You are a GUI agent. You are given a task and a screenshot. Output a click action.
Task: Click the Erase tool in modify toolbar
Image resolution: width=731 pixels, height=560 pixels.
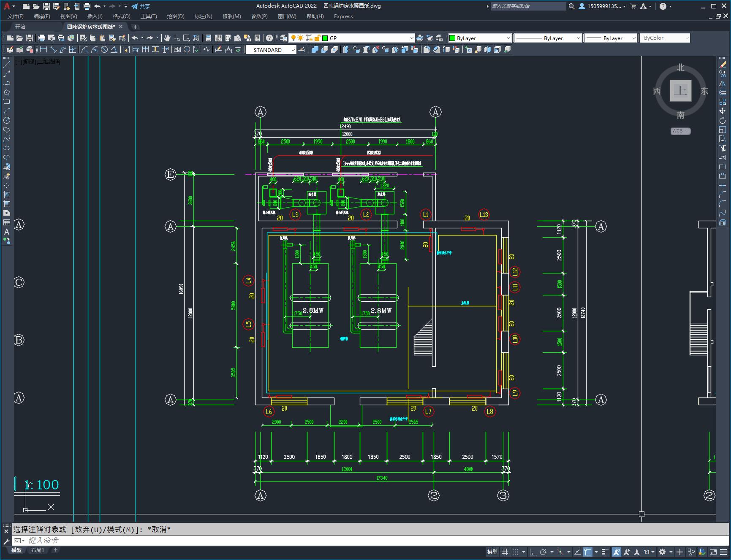[723, 65]
